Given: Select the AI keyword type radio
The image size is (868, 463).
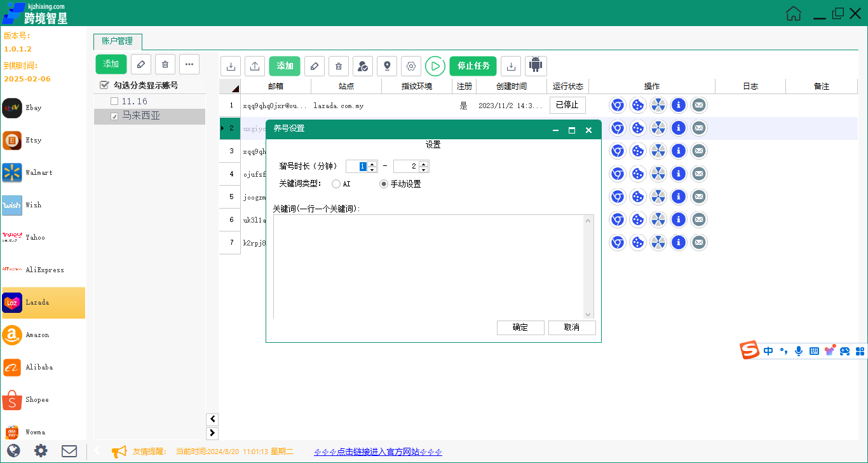Looking at the screenshot, I should [x=336, y=184].
